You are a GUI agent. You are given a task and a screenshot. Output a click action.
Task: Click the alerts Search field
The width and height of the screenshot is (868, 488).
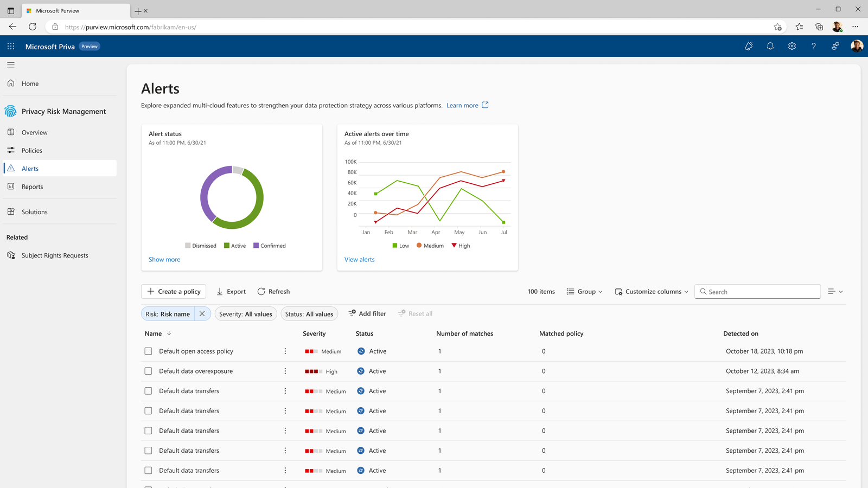(x=757, y=292)
